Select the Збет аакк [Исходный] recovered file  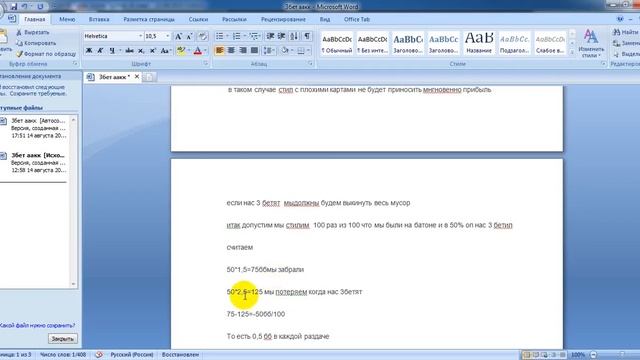pyautogui.click(x=35, y=162)
